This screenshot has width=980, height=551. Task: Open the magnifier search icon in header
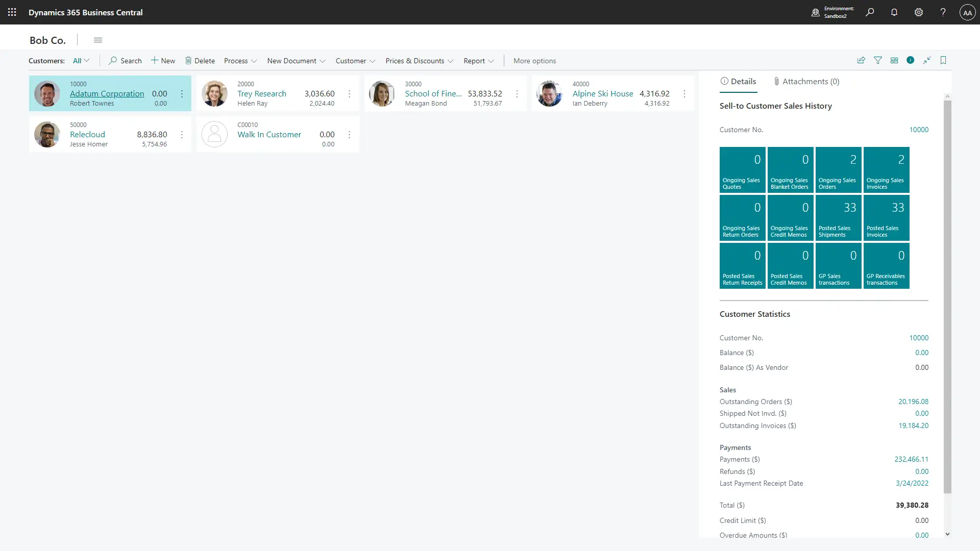(x=870, y=12)
